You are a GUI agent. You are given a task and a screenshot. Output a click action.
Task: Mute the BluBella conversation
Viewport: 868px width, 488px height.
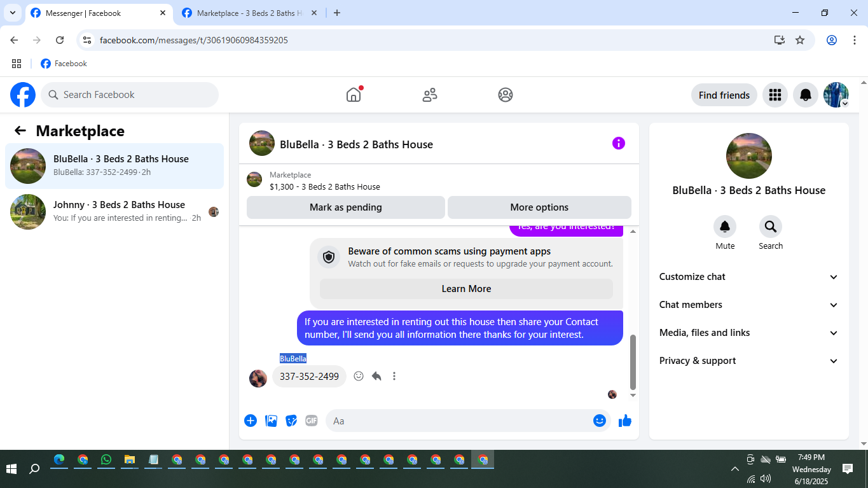click(725, 227)
